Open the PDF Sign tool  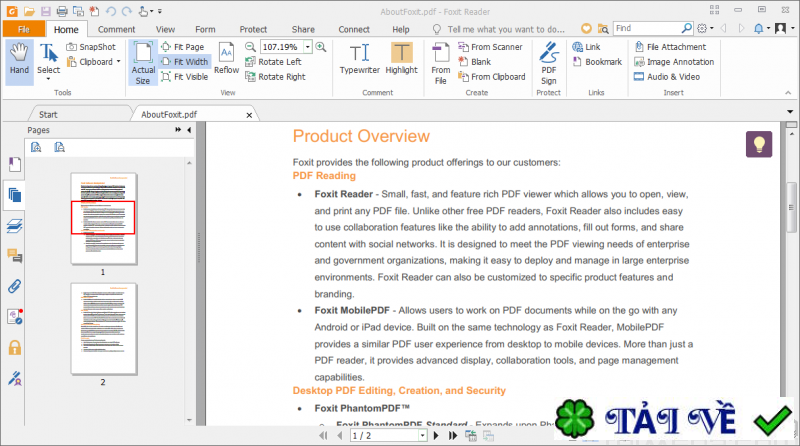(x=548, y=59)
